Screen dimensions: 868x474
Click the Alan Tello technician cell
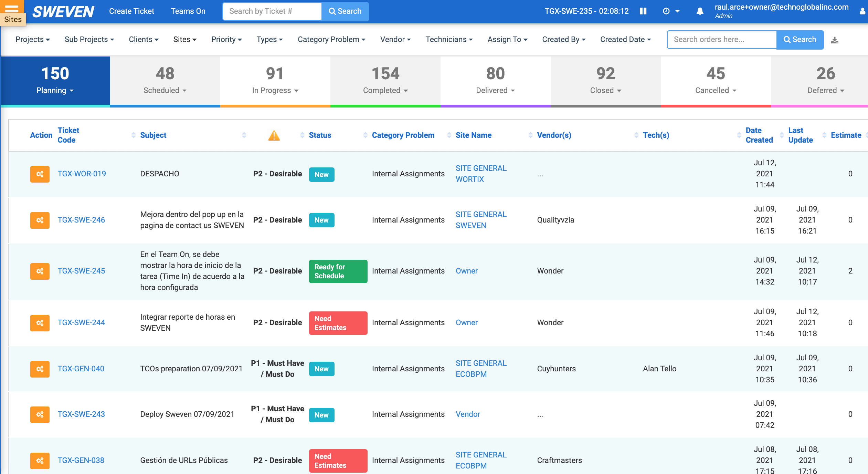coord(659,369)
